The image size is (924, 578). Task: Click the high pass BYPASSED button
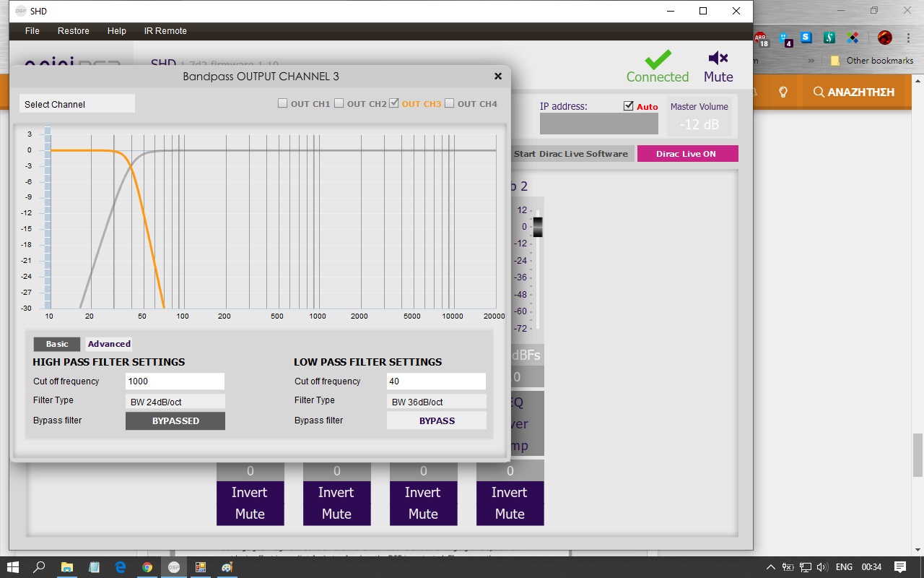(x=175, y=420)
